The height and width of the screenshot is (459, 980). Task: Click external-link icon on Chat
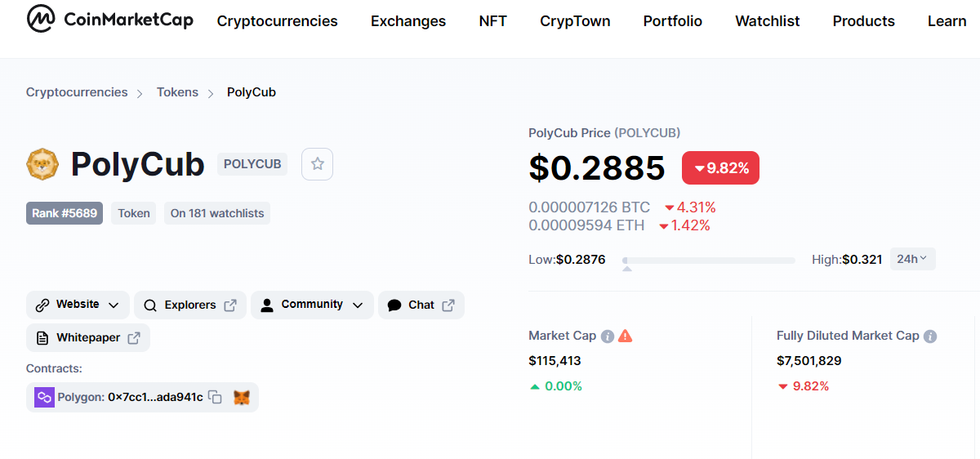point(448,305)
